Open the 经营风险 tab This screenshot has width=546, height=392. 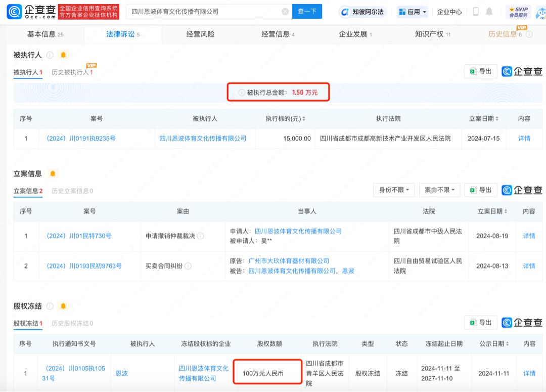[x=200, y=34]
